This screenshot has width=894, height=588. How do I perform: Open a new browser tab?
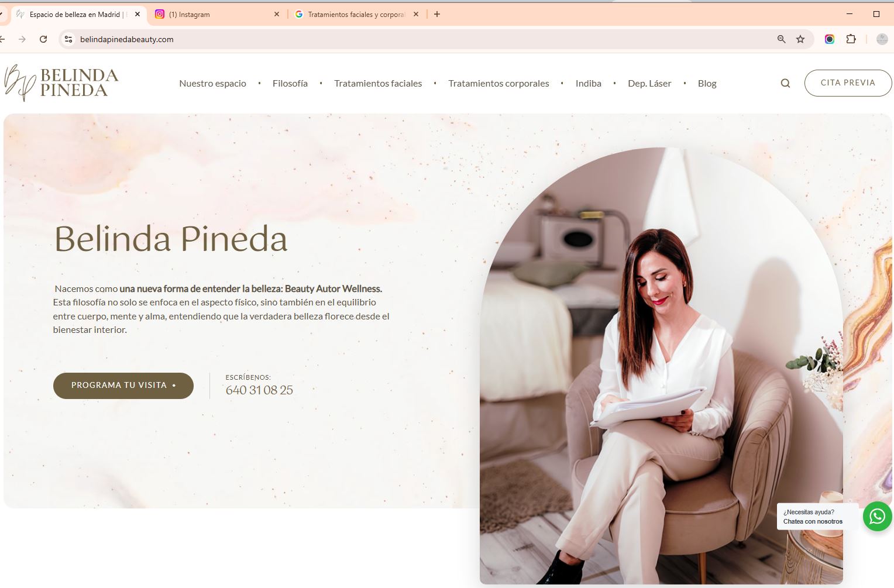[437, 14]
